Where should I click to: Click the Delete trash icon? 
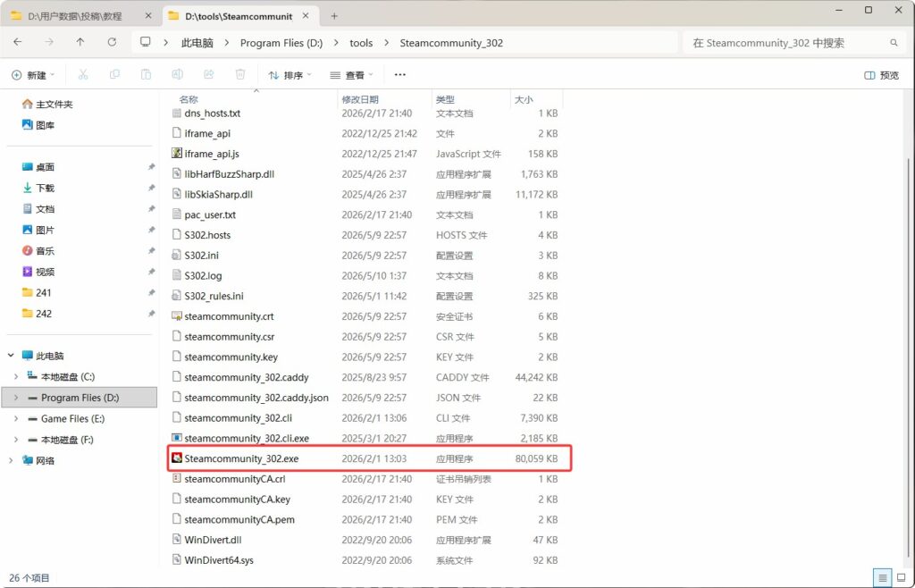(239, 75)
